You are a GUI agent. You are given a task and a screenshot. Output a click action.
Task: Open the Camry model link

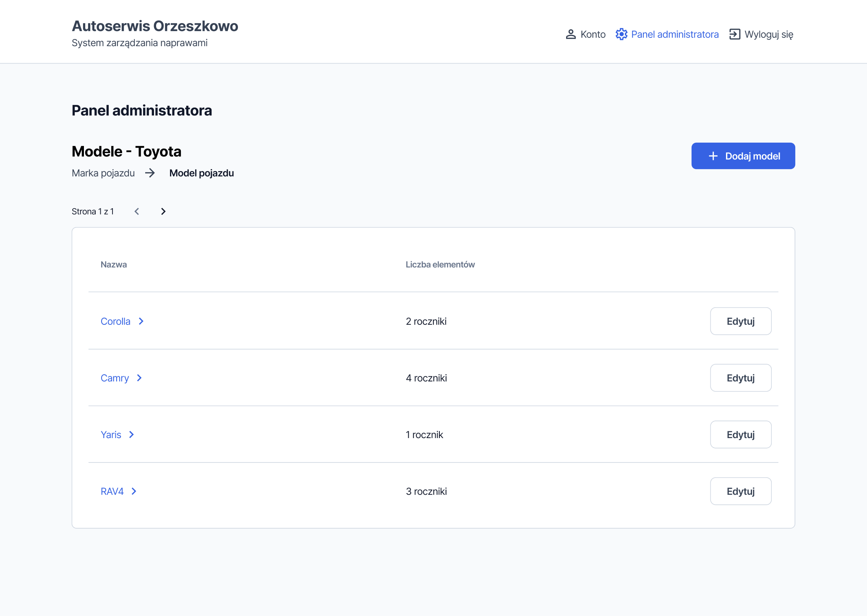pyautogui.click(x=115, y=378)
